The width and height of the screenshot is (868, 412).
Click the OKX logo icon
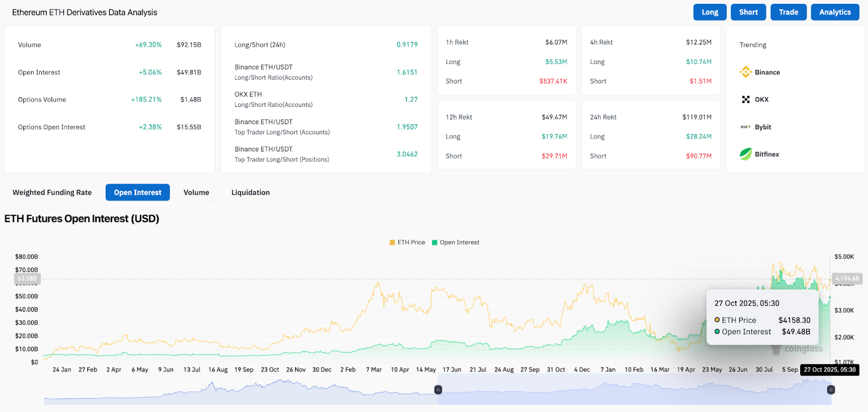[x=746, y=99]
